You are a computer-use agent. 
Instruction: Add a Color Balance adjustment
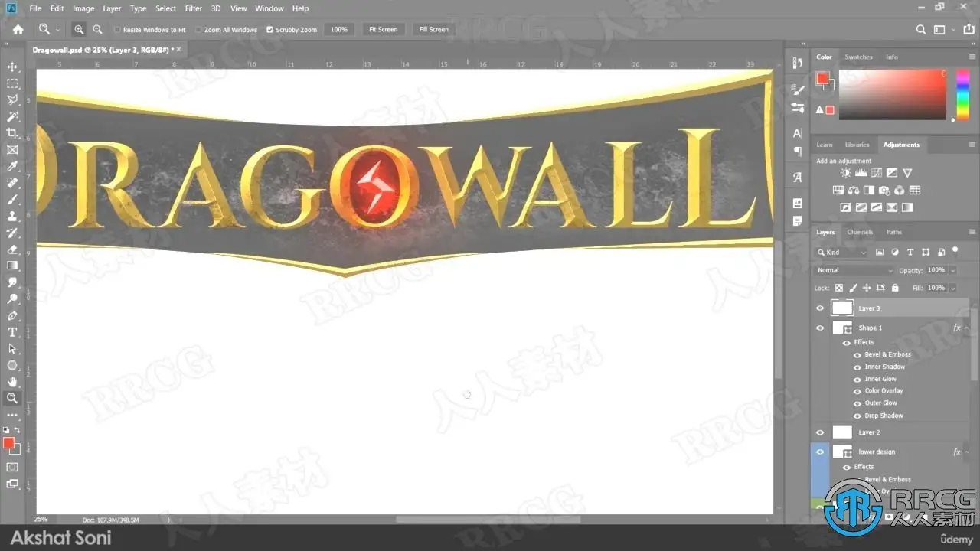[854, 191]
